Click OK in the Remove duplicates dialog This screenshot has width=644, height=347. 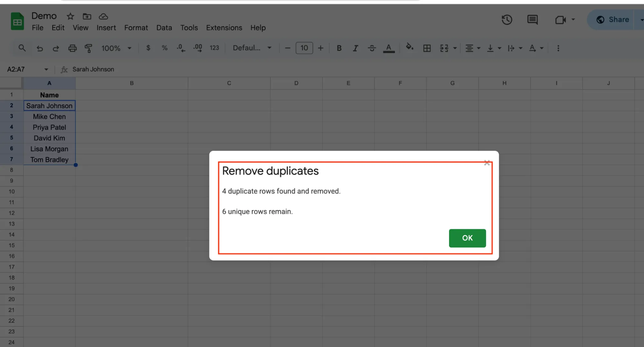(467, 238)
